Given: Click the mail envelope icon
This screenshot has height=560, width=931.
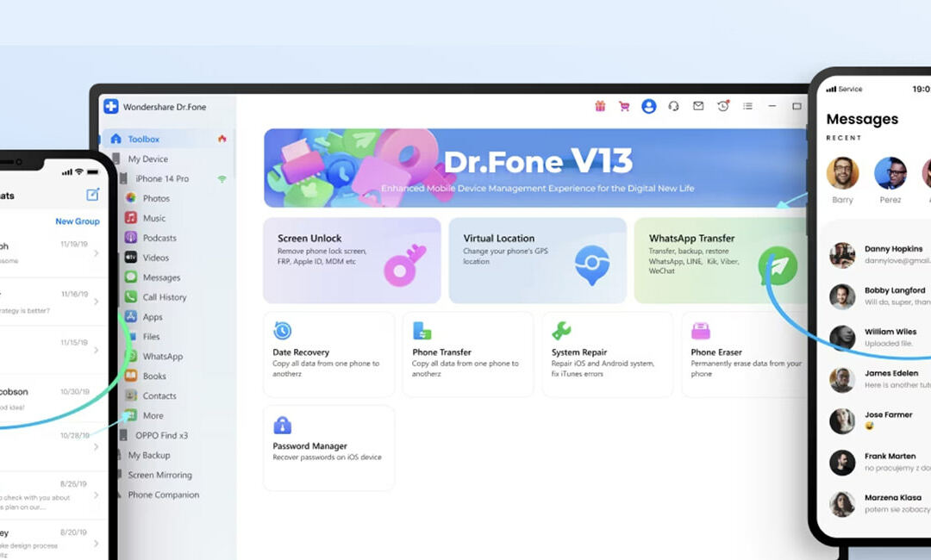Looking at the screenshot, I should point(698,106).
